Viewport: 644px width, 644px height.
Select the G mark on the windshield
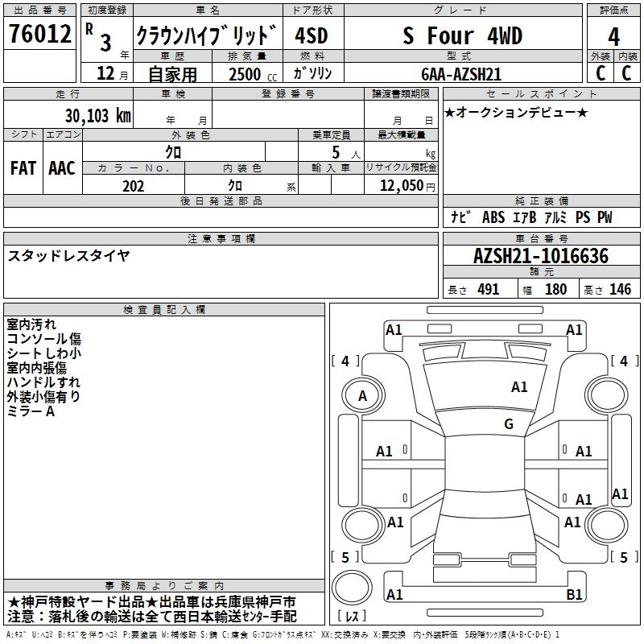click(509, 424)
